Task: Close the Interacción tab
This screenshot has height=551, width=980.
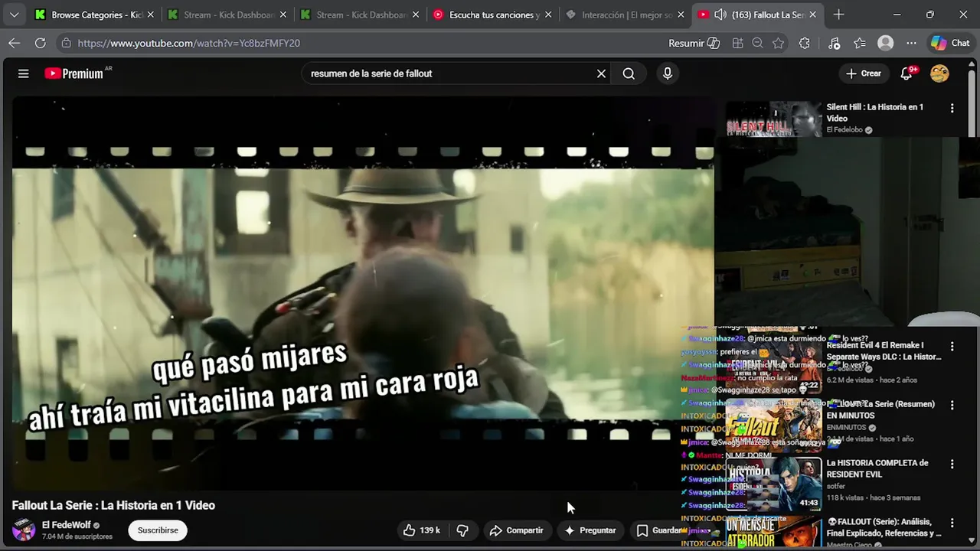Action: [x=680, y=15]
